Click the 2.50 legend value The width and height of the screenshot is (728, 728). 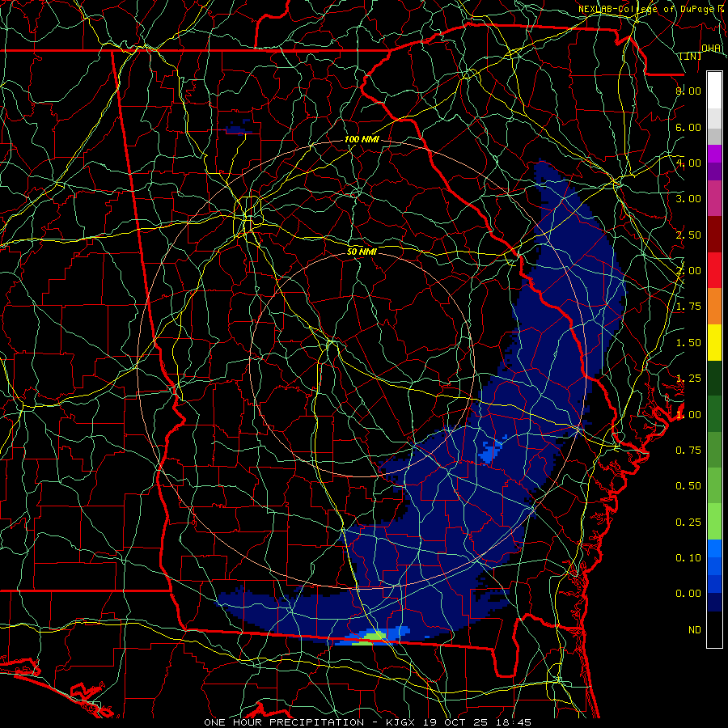pyautogui.click(x=688, y=235)
